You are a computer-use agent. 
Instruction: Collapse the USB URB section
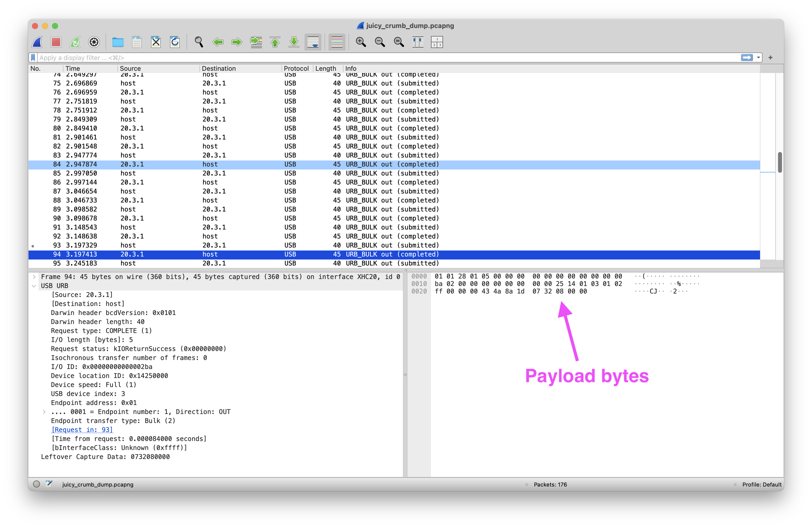pyautogui.click(x=34, y=286)
